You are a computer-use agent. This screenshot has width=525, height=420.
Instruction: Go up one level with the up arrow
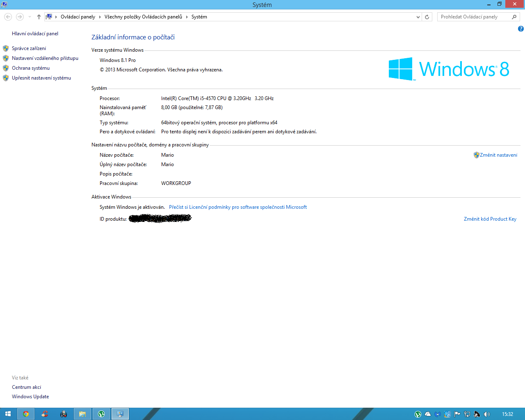click(39, 17)
